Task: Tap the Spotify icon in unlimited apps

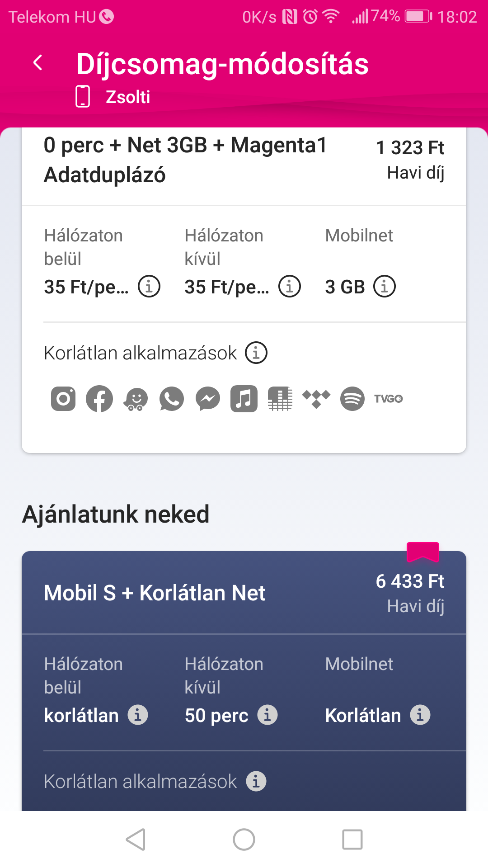Action: [352, 399]
